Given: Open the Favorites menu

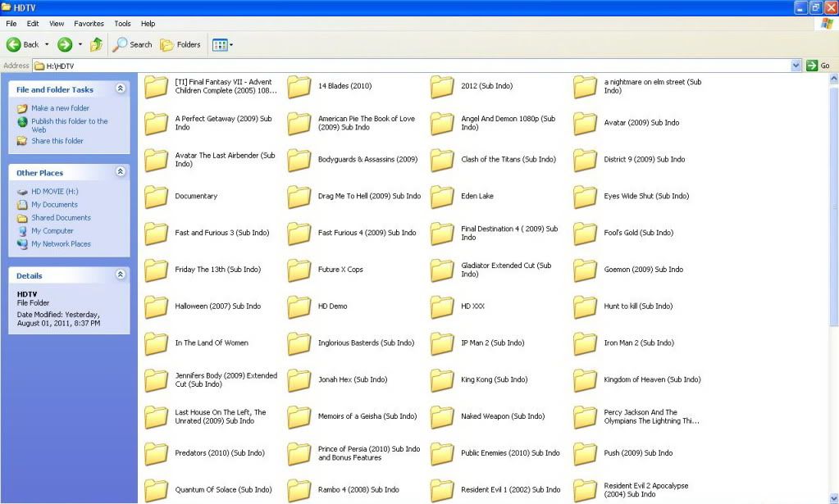Looking at the screenshot, I should 89,24.
